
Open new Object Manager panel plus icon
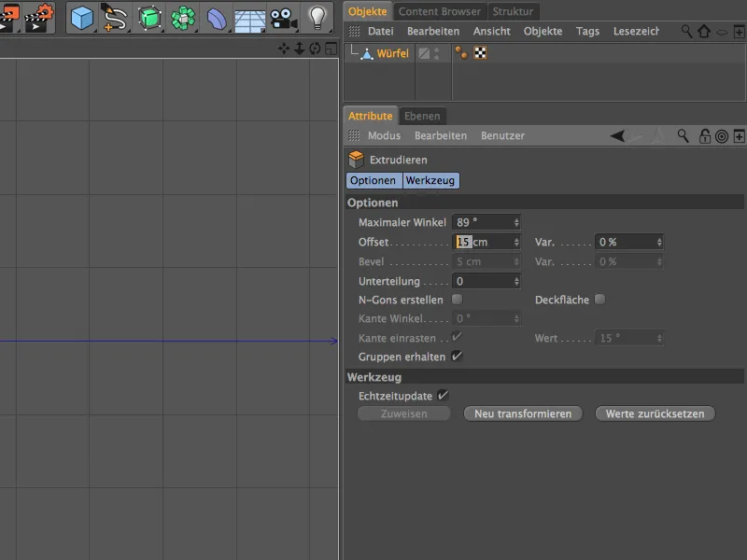(739, 32)
